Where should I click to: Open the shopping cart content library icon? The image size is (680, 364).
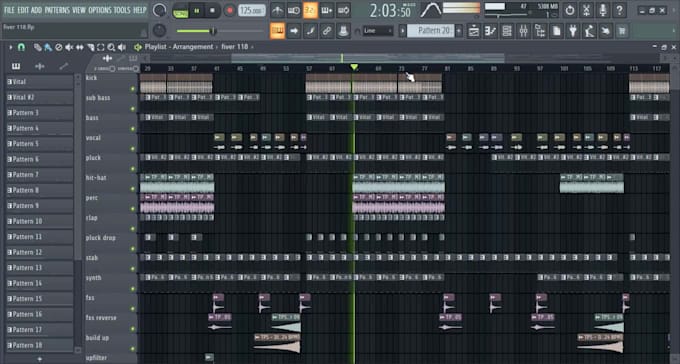click(622, 31)
